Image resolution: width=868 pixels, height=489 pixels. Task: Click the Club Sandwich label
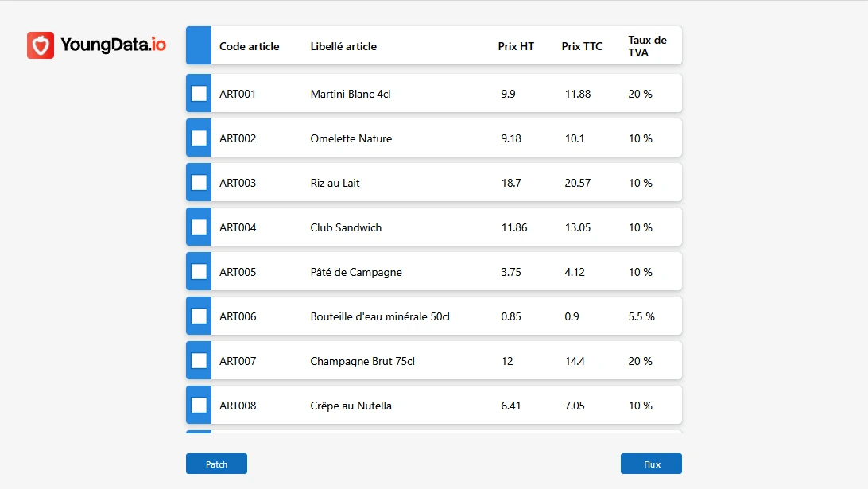[x=346, y=227]
